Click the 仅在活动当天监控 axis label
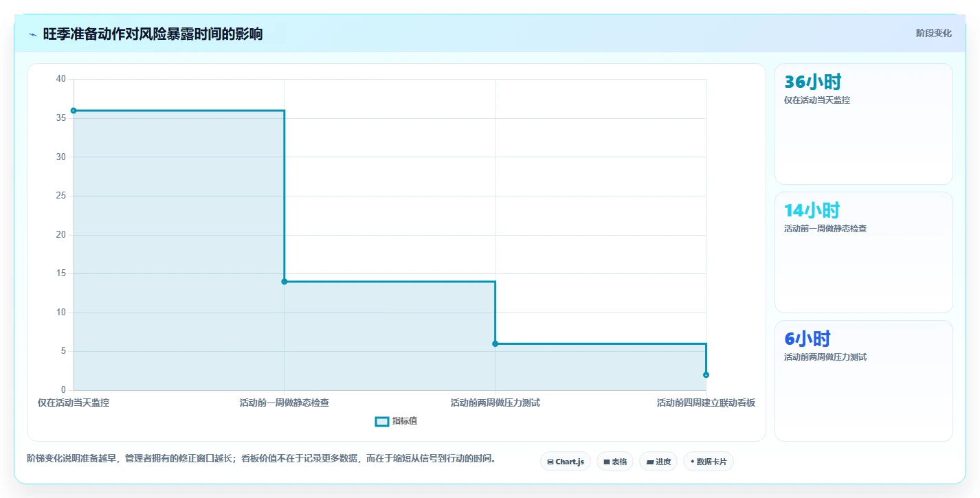This screenshot has height=498, width=980. 74,403
